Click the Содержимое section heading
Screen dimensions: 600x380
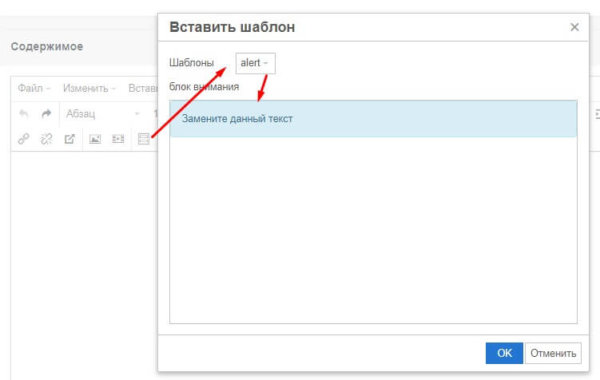(x=47, y=47)
